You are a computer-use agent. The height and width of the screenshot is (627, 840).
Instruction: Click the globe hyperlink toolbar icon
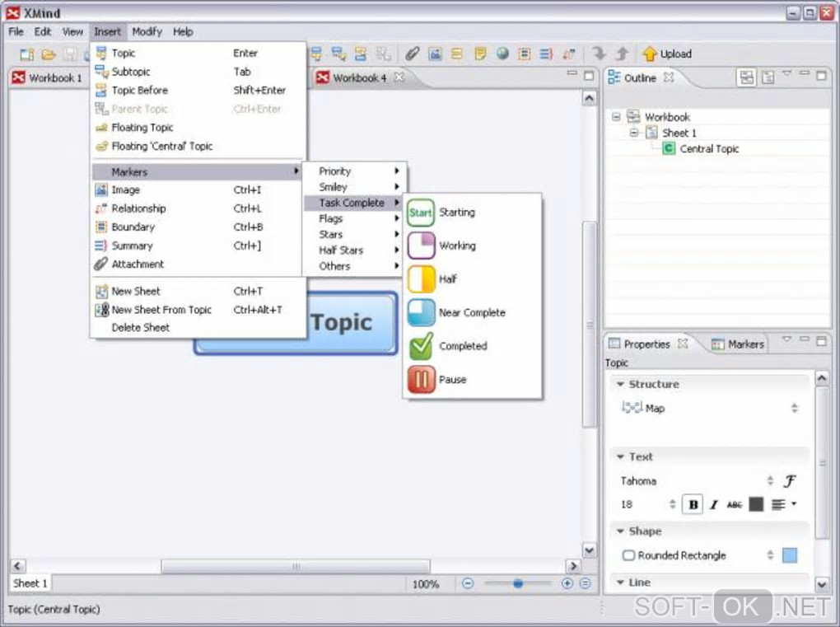502,54
